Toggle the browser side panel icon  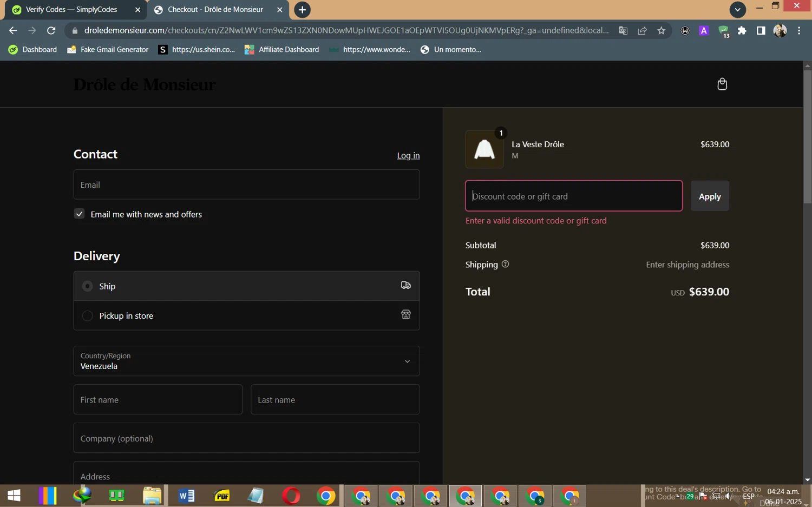[761, 31]
